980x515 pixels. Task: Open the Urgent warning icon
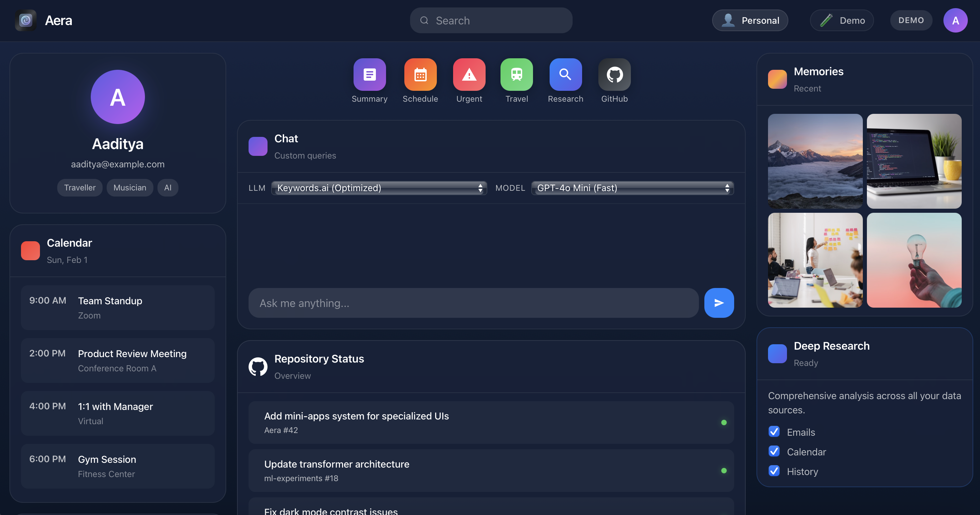click(x=469, y=75)
